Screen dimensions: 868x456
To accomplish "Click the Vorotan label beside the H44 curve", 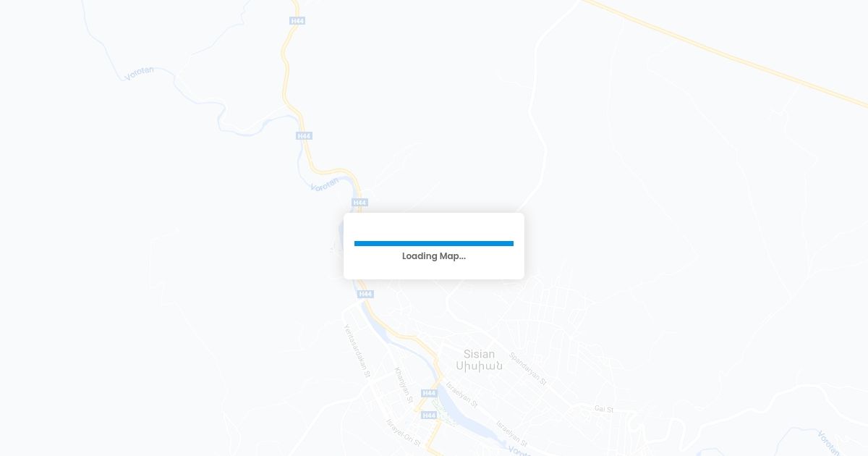I will point(325,184).
